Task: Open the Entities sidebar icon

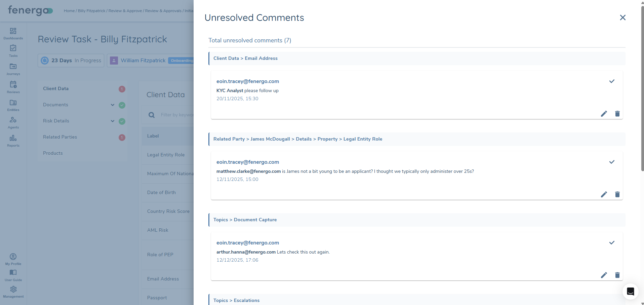Action: 13,105
